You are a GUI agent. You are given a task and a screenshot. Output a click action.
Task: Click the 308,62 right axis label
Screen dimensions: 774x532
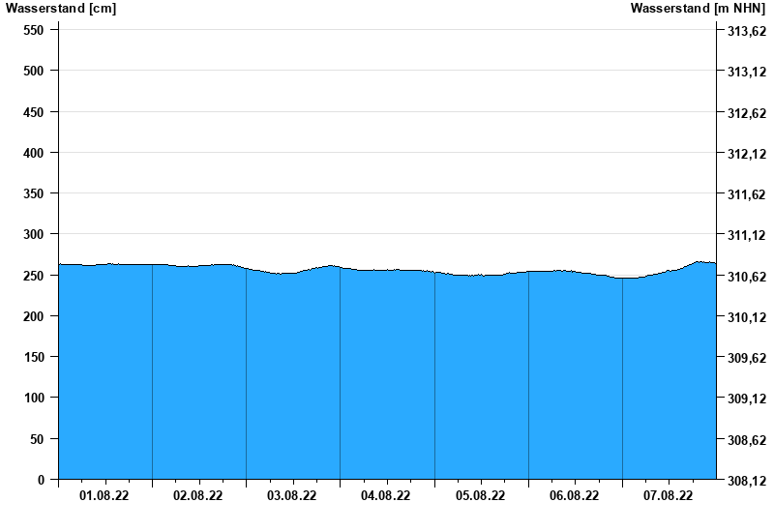pyautogui.click(x=747, y=440)
